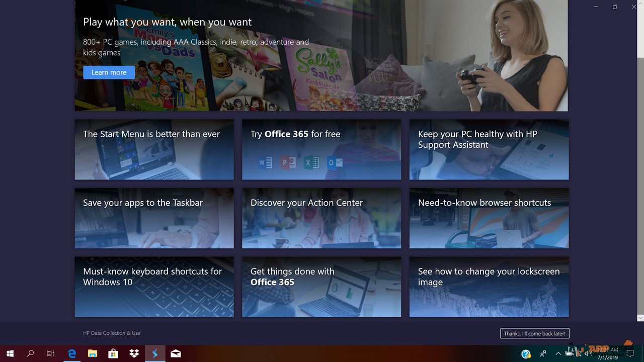Open the volume speaker tray icon
The image size is (644, 362).
click(588, 354)
